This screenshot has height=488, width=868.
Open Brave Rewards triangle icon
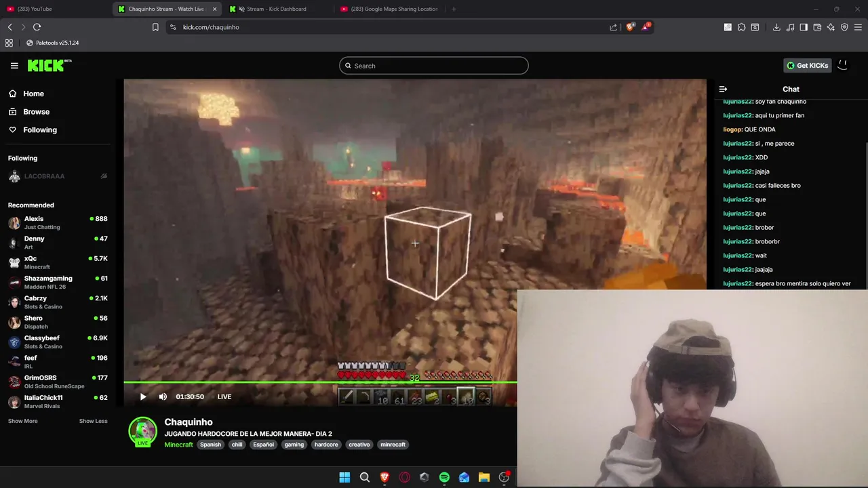click(x=646, y=27)
